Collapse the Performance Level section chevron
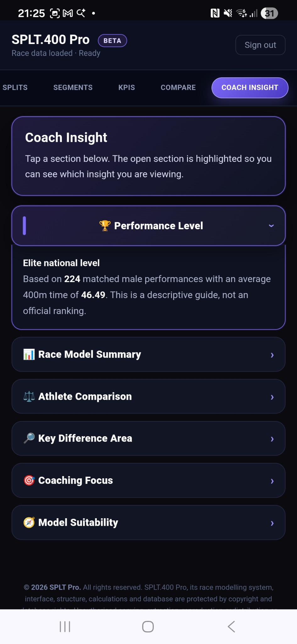Viewport: 297px width, 644px height. click(271, 226)
